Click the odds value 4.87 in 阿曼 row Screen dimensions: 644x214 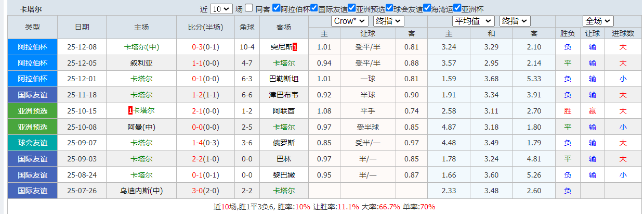click(449, 127)
